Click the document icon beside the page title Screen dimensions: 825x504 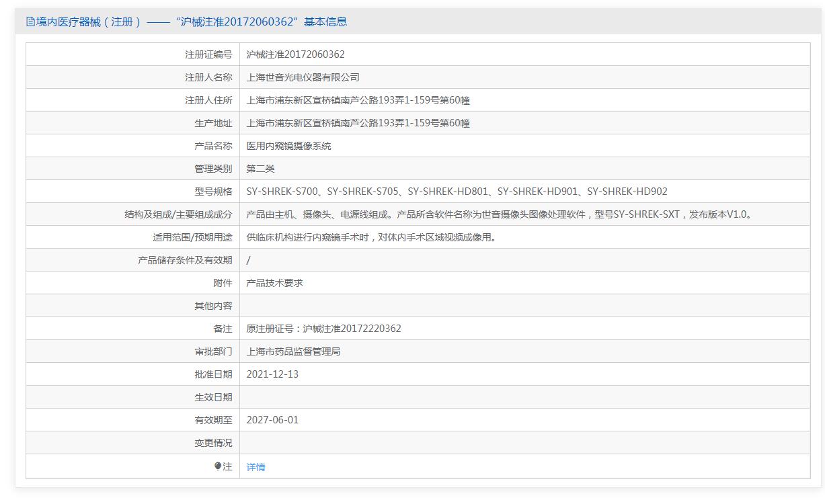(30, 22)
